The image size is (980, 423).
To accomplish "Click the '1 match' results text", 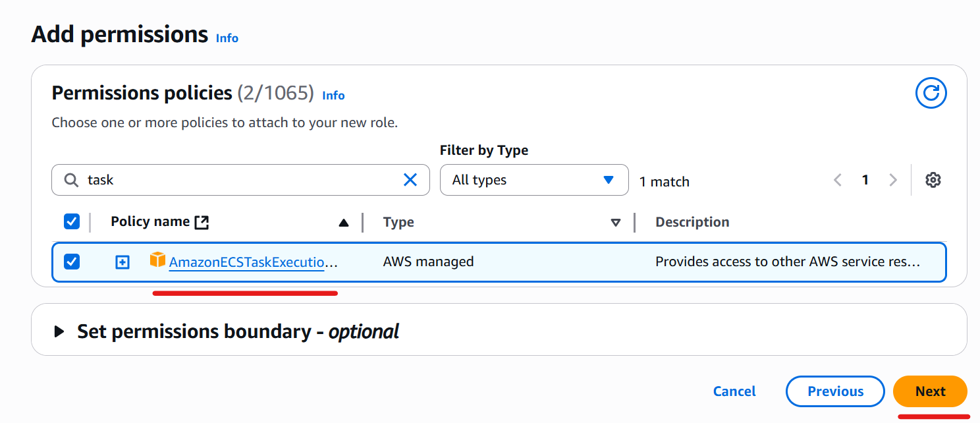I will pyautogui.click(x=664, y=182).
